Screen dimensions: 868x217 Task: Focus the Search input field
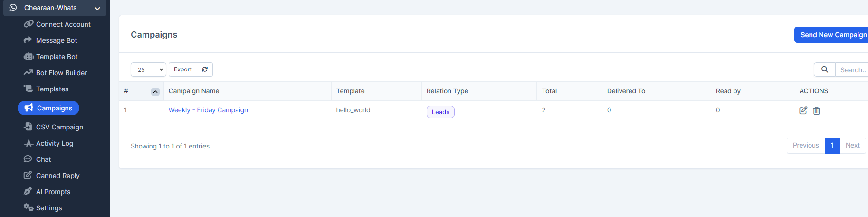pyautogui.click(x=852, y=70)
